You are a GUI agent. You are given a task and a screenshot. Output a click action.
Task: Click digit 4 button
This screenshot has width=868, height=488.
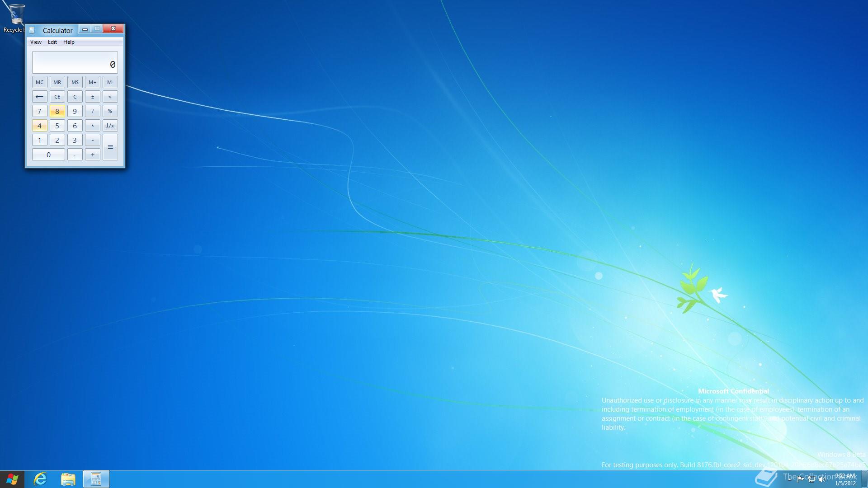[39, 126]
